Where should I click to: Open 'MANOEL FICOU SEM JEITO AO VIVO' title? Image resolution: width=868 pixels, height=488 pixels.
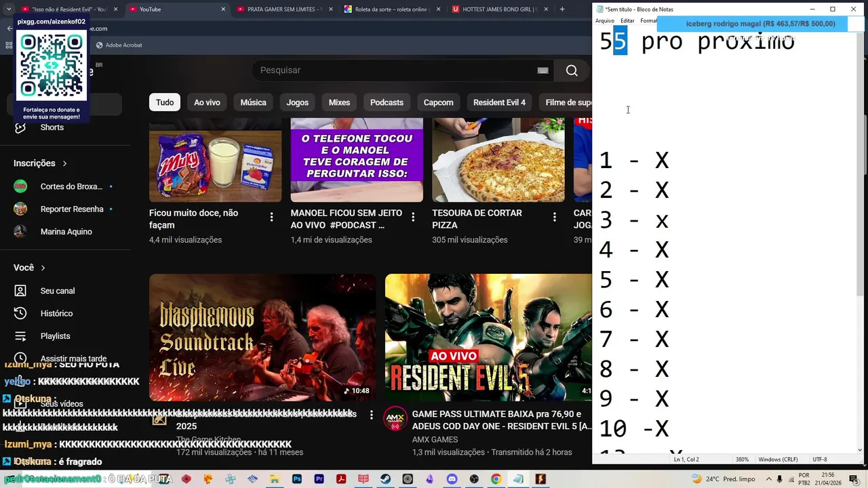click(x=346, y=219)
